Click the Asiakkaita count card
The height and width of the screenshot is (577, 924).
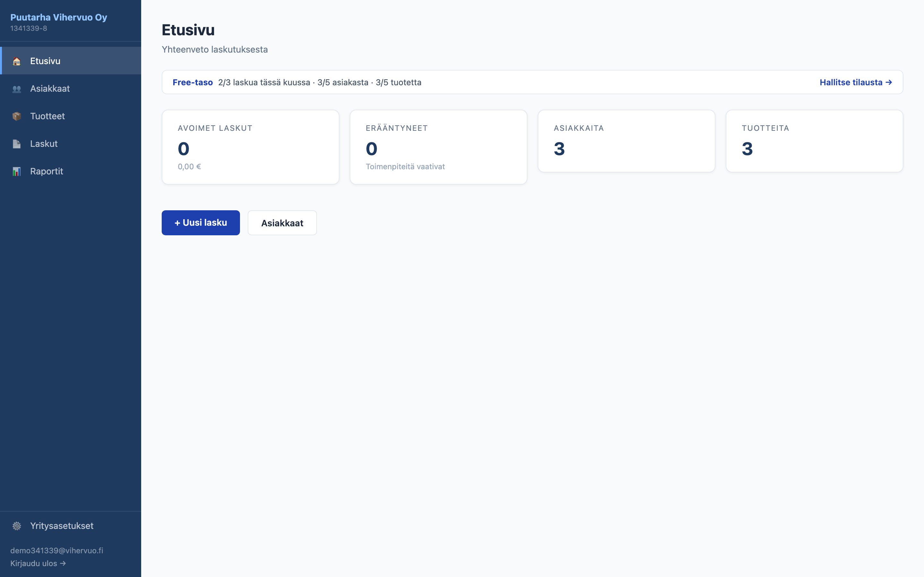[626, 141]
